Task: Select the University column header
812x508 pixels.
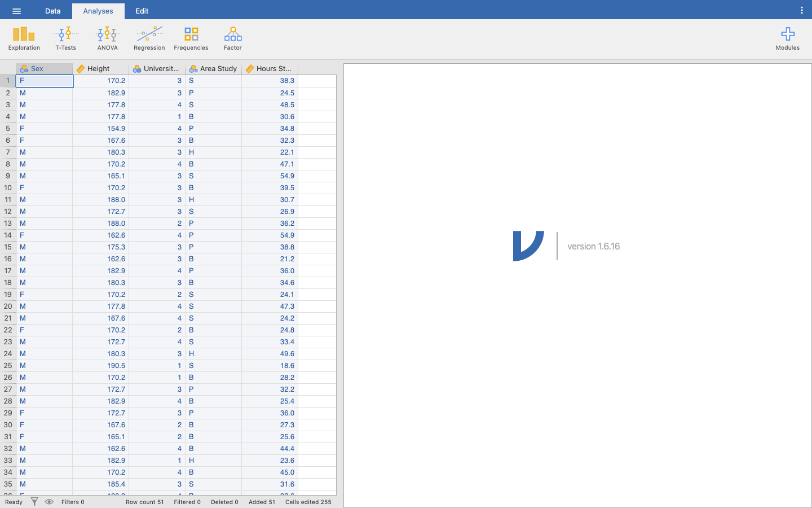Action: (157, 69)
